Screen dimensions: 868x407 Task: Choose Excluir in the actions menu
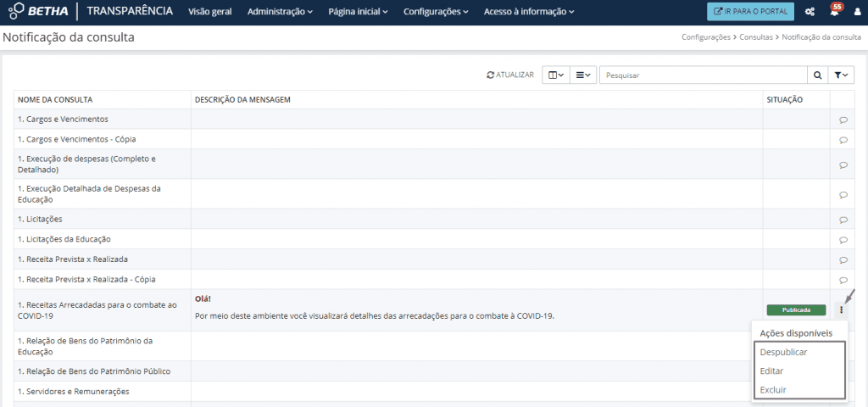[x=772, y=389]
